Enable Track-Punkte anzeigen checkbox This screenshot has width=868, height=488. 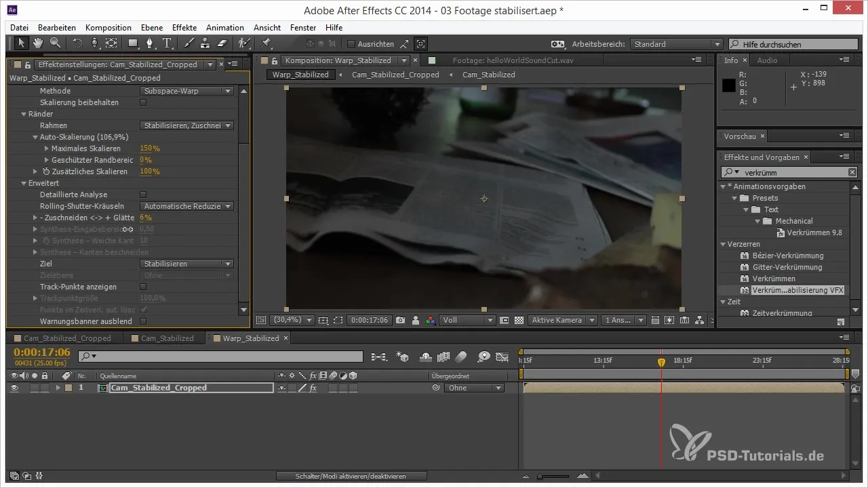click(x=143, y=287)
